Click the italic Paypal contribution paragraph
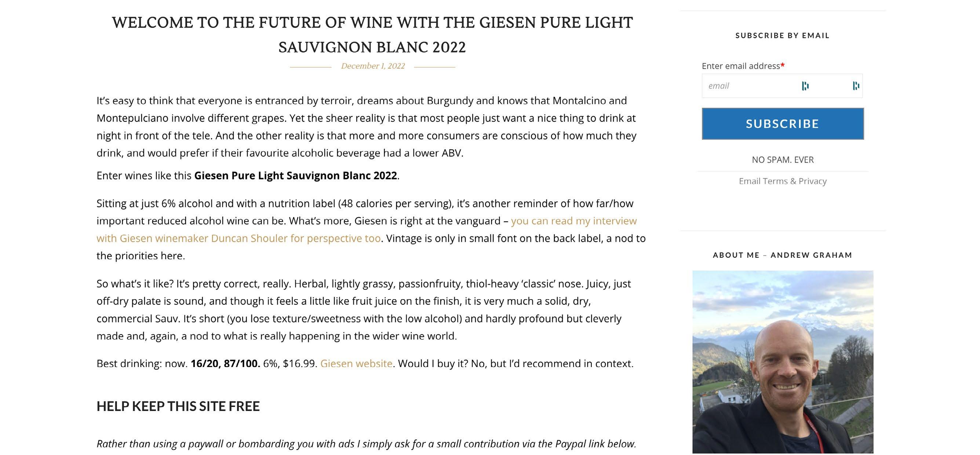Screen dimensions: 980x455 point(367,444)
